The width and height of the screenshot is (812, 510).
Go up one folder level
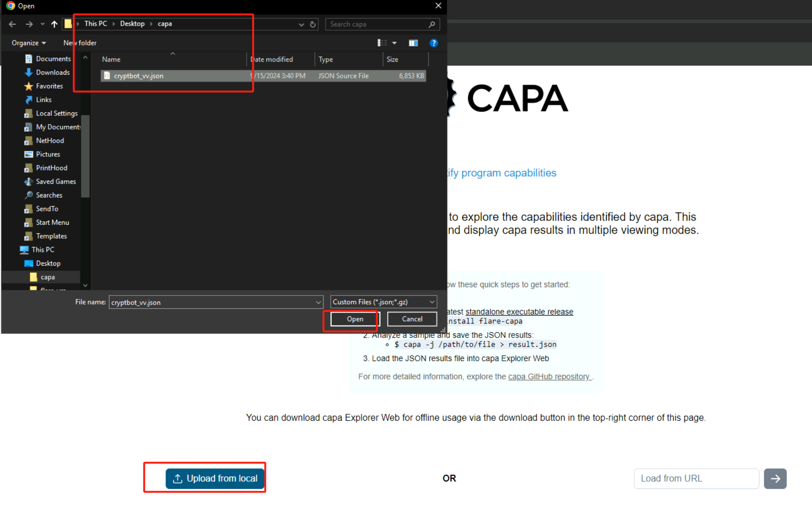tap(54, 24)
